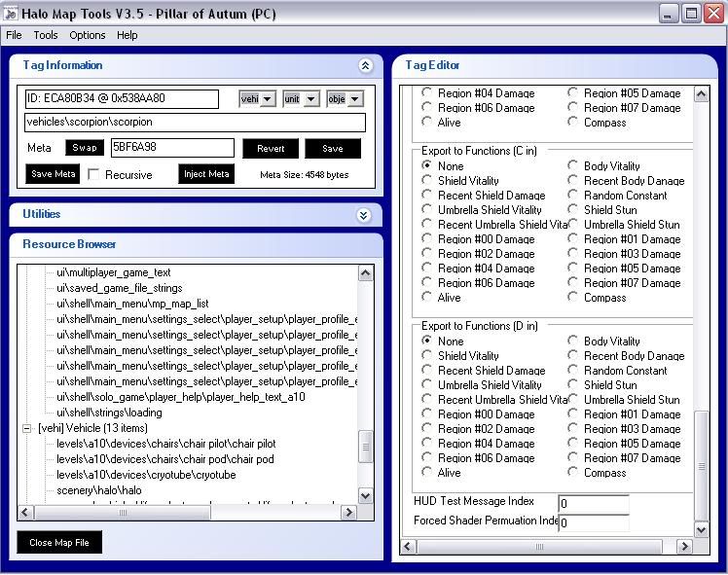Image resolution: width=728 pixels, height=575 pixels.
Task: Click the Tag Editor panel header
Action: [555, 66]
